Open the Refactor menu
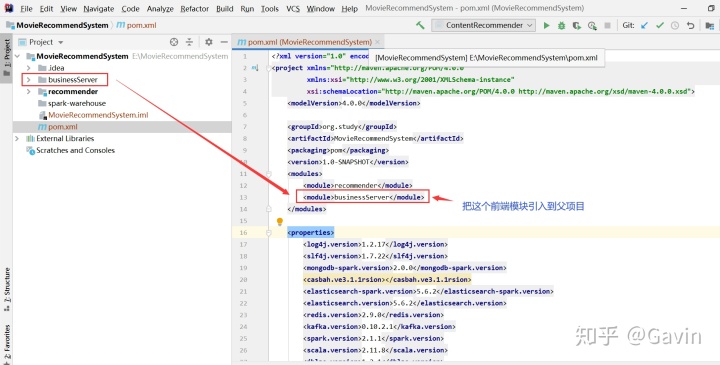 coord(195,9)
